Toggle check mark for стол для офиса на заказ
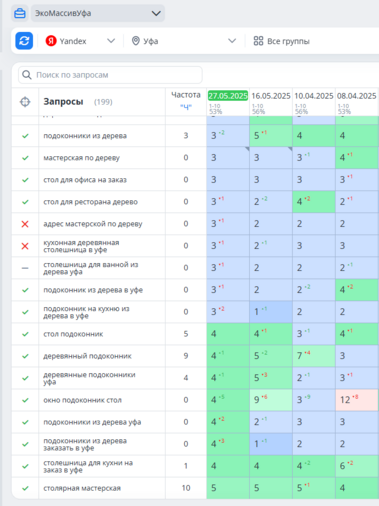The width and height of the screenshot is (379, 506). point(25,180)
